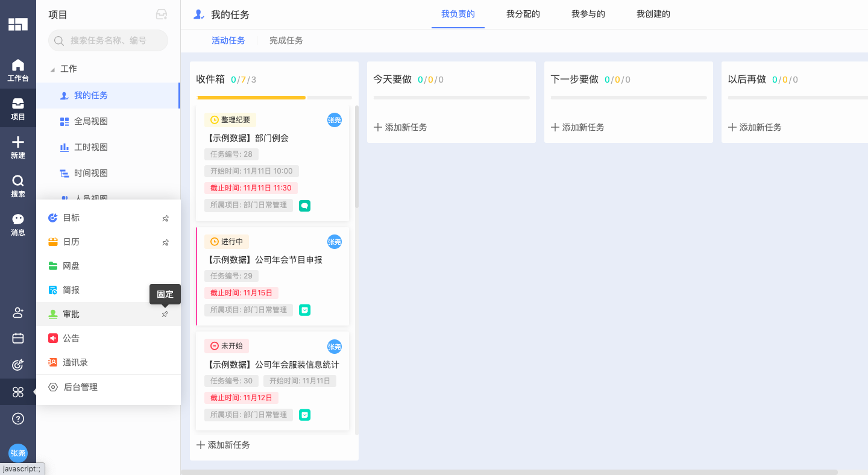Screen dimensions: 868x475
Task: Open the 工作台 home icon in sidebar
Action: 18,70
